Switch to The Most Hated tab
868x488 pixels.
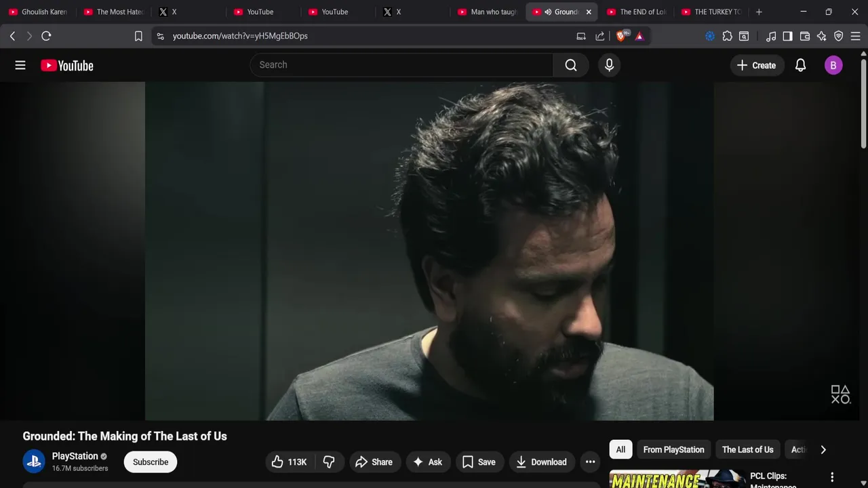113,12
